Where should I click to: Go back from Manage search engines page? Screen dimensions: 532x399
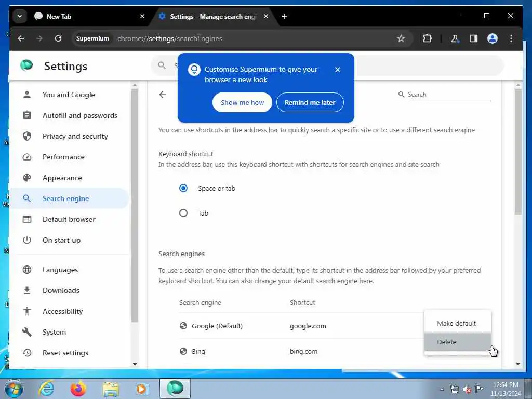pos(163,95)
